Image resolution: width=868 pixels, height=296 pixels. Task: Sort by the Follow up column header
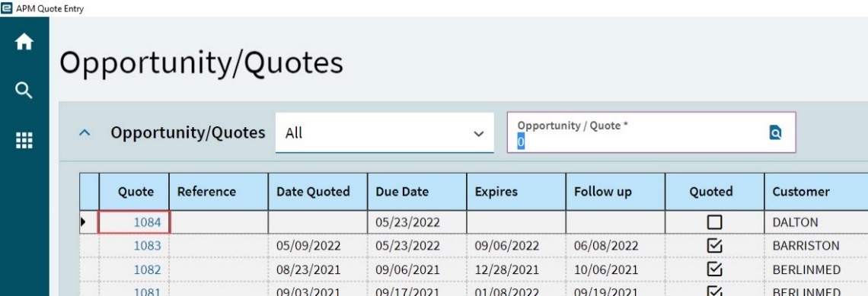(615, 192)
